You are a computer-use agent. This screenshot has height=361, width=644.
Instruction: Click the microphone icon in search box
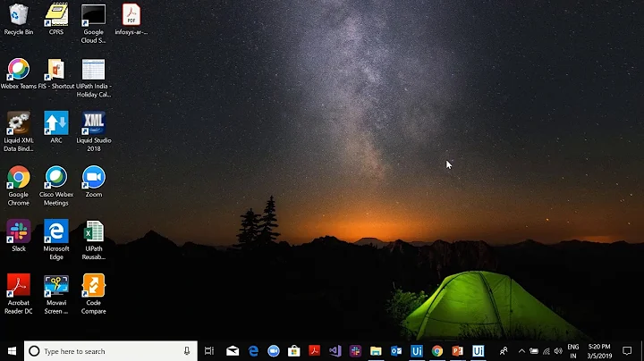click(x=187, y=351)
